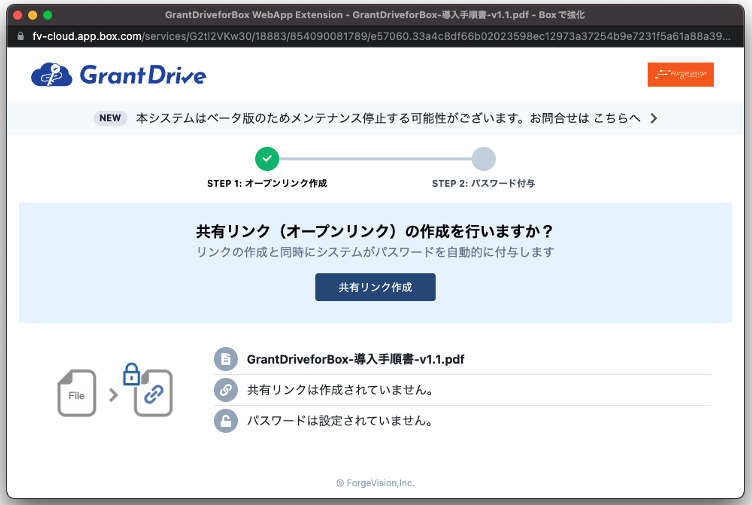Click パスワードは設定されていません。 status text
This screenshot has width=752, height=505.
[341, 421]
